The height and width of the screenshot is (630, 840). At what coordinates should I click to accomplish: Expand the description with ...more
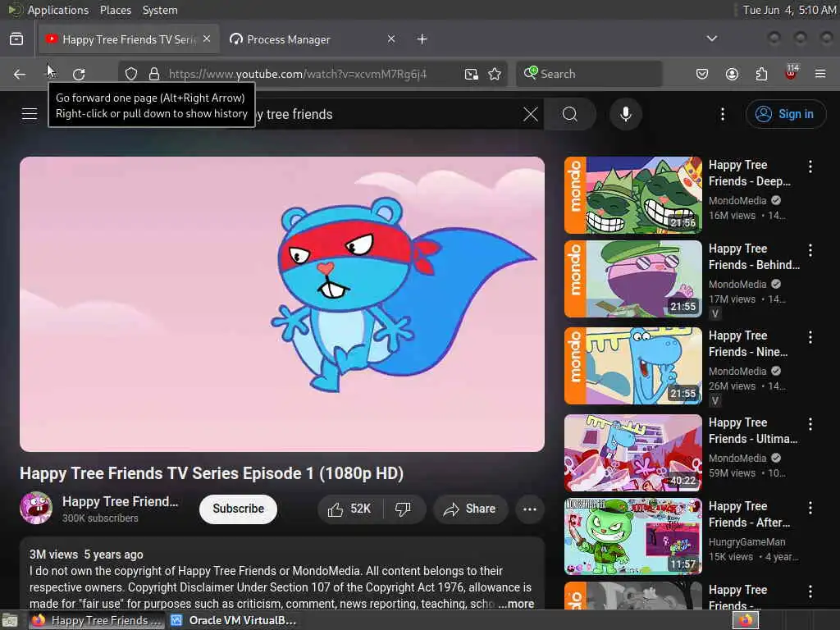[517, 604]
